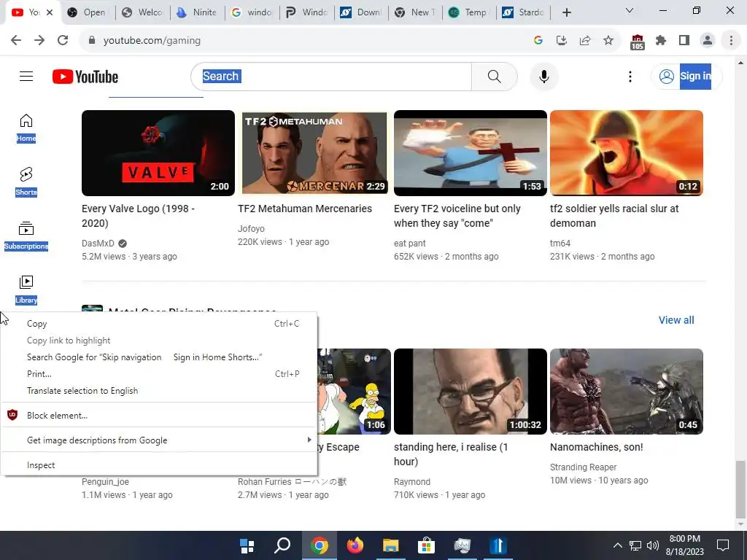This screenshot has height=560, width=747.
Task: Toggle the browser side panel icon
Action: pos(684,41)
